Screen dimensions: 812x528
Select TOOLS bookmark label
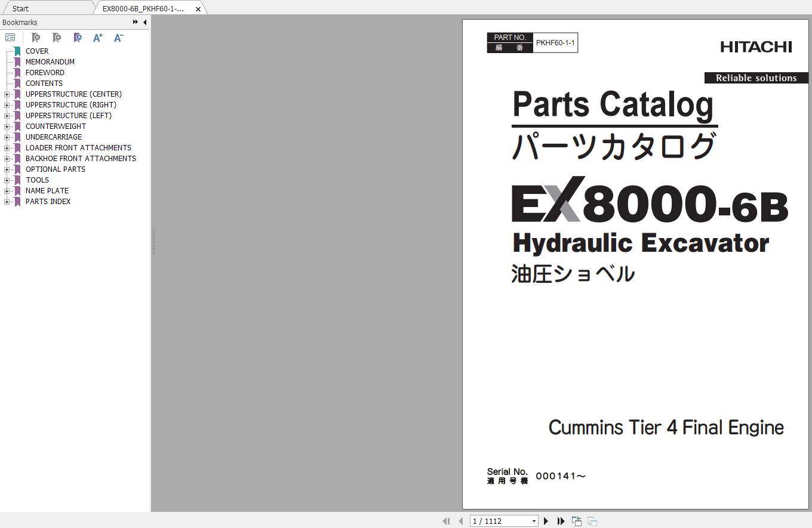pos(37,180)
